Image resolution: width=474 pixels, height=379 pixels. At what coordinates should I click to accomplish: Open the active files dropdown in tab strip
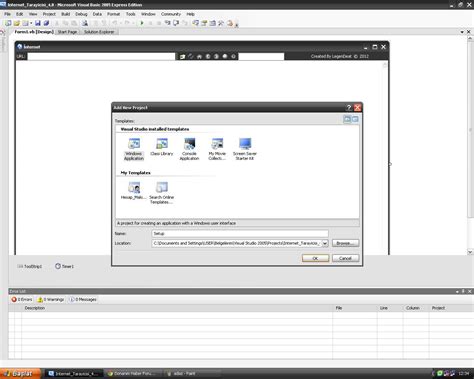point(462,32)
